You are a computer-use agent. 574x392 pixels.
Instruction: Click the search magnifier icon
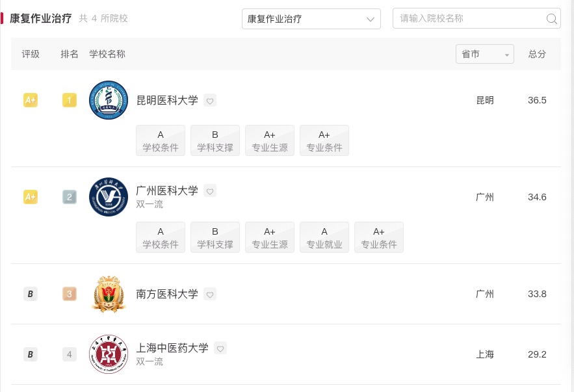(551, 19)
